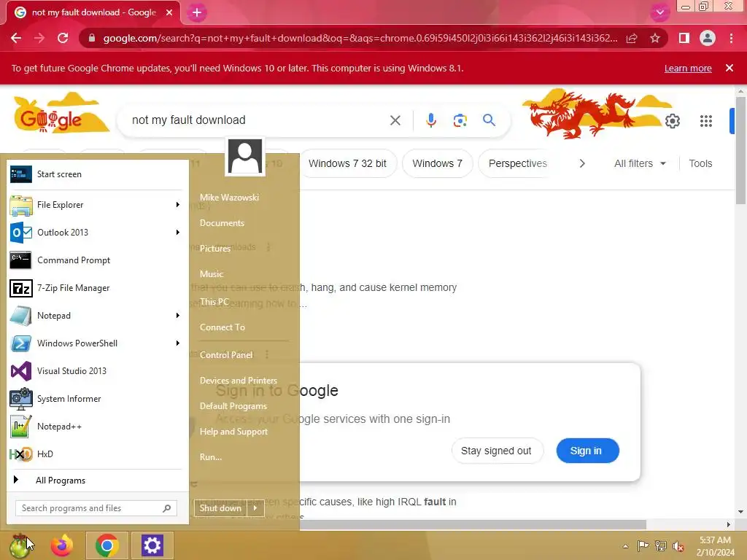Clear the Google search box text
The width and height of the screenshot is (747, 560).
395,120
